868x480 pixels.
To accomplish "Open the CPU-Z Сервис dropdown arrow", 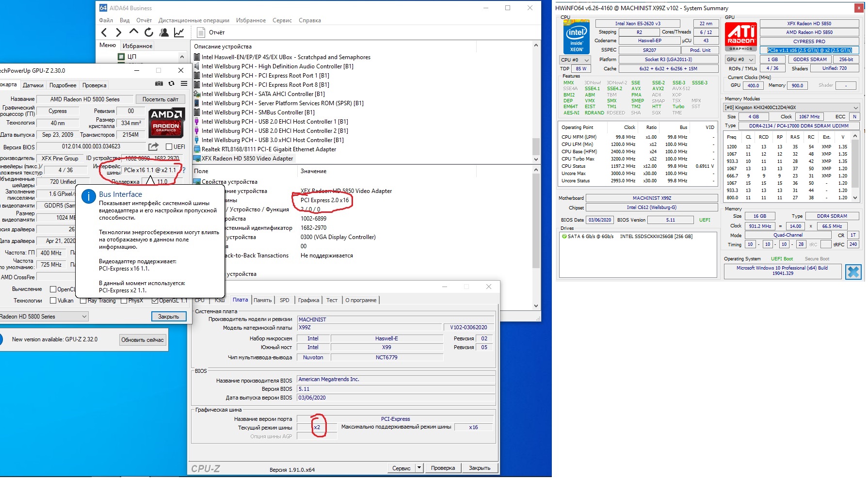I will 419,468.
